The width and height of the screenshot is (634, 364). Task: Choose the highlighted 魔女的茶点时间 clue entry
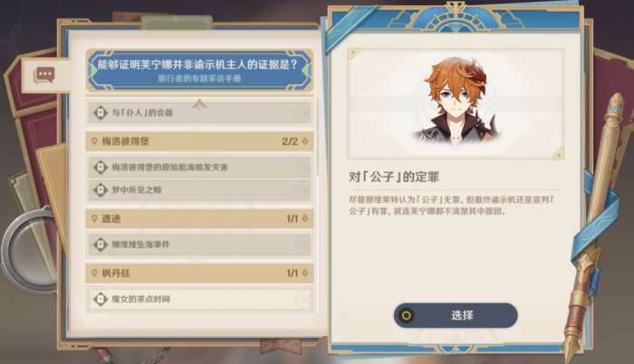[200, 300]
